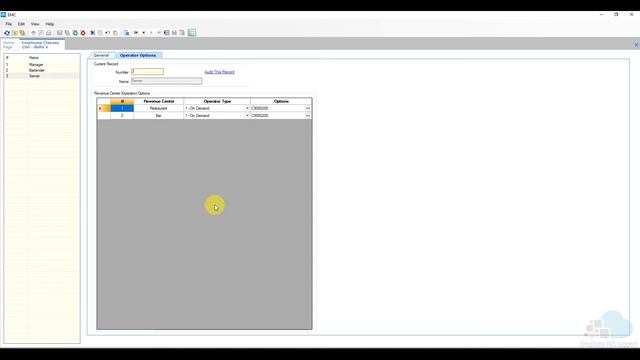This screenshot has height=360, width=640.
Task: Click the blue document toolbar icon
Action: 126,33
